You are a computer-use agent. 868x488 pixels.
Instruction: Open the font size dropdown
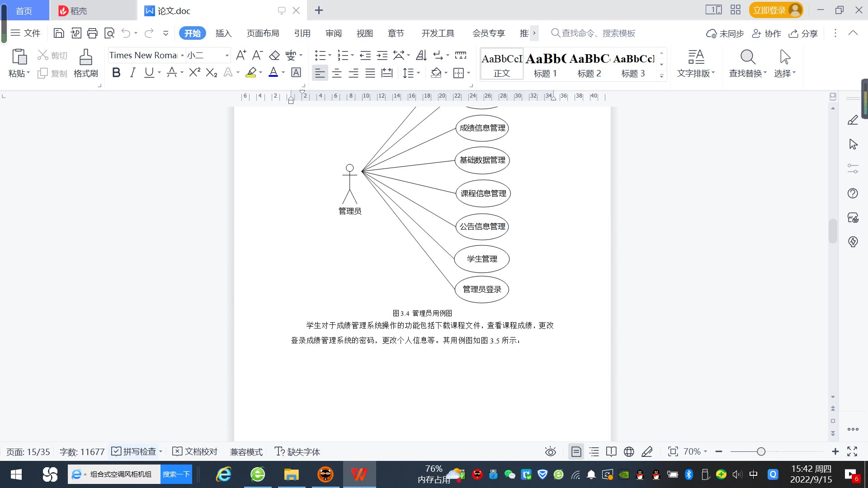227,55
